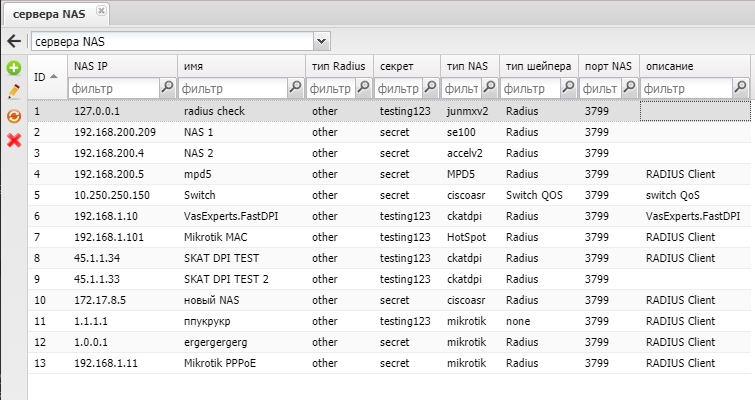Click search icon for имя filter

(295, 88)
